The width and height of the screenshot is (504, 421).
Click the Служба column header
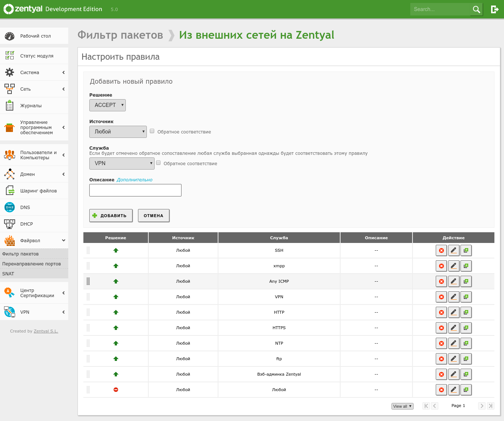tap(279, 238)
